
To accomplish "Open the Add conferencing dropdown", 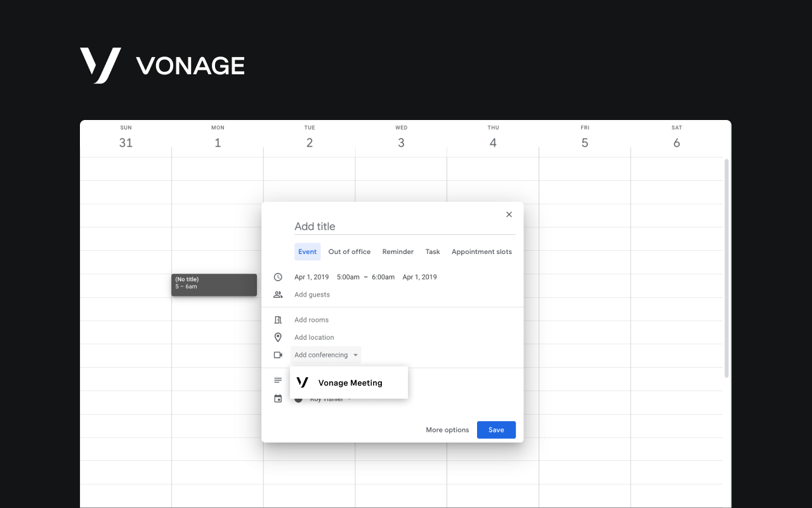I will pyautogui.click(x=326, y=355).
